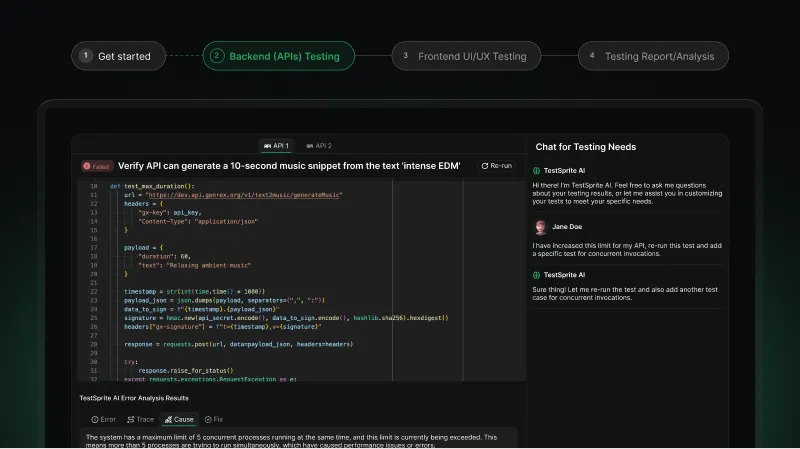Click Jane Doe's avatar picture
800x449 pixels.
pyautogui.click(x=540, y=227)
